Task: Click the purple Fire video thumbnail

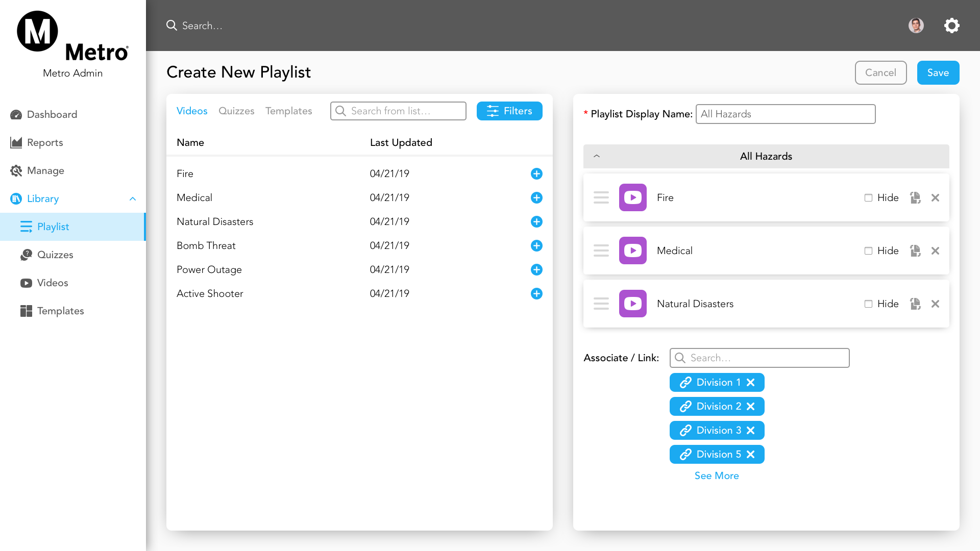Action: point(633,197)
